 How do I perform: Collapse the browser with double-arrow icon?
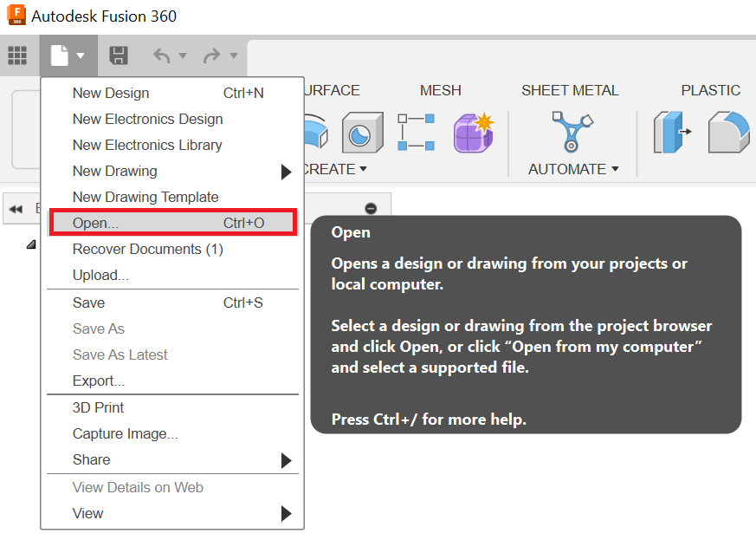(16, 209)
